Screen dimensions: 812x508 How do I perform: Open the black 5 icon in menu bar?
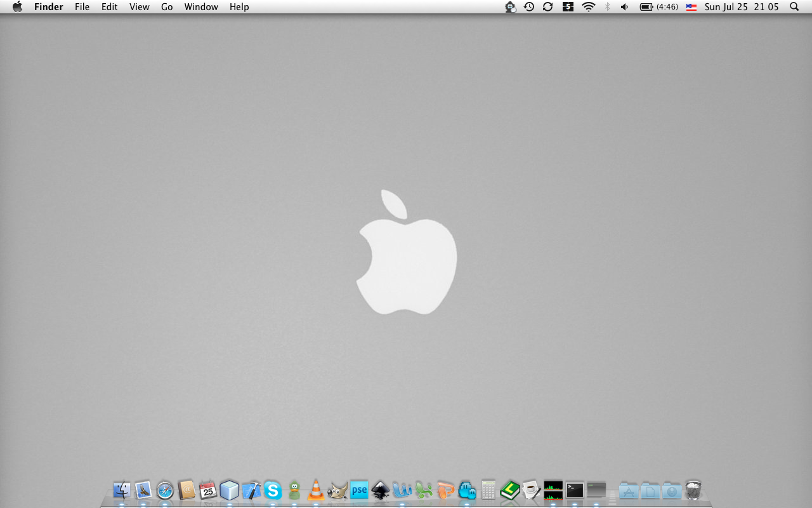pos(568,7)
